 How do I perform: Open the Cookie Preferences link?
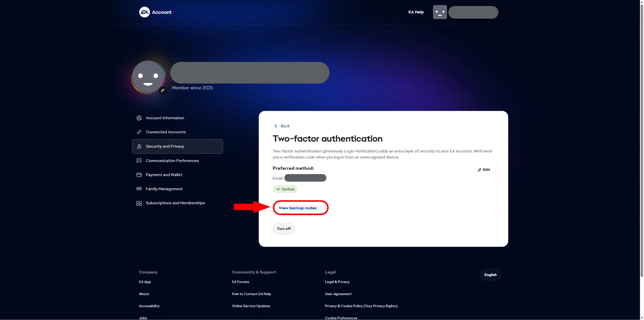tap(341, 318)
